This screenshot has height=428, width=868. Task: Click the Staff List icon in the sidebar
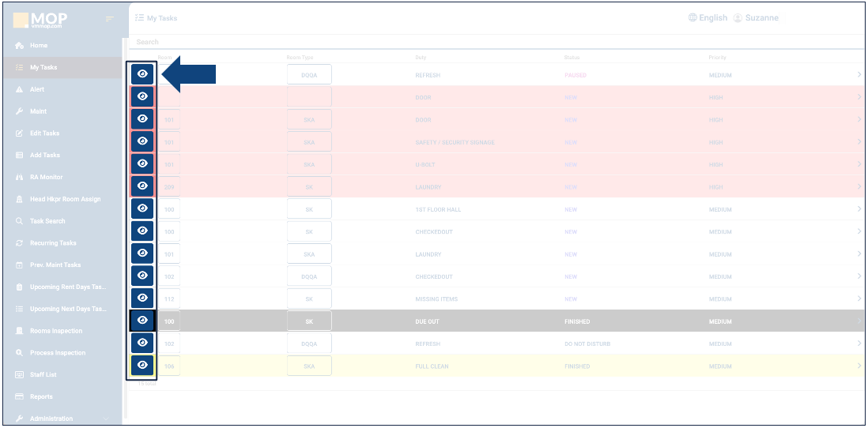click(19, 375)
